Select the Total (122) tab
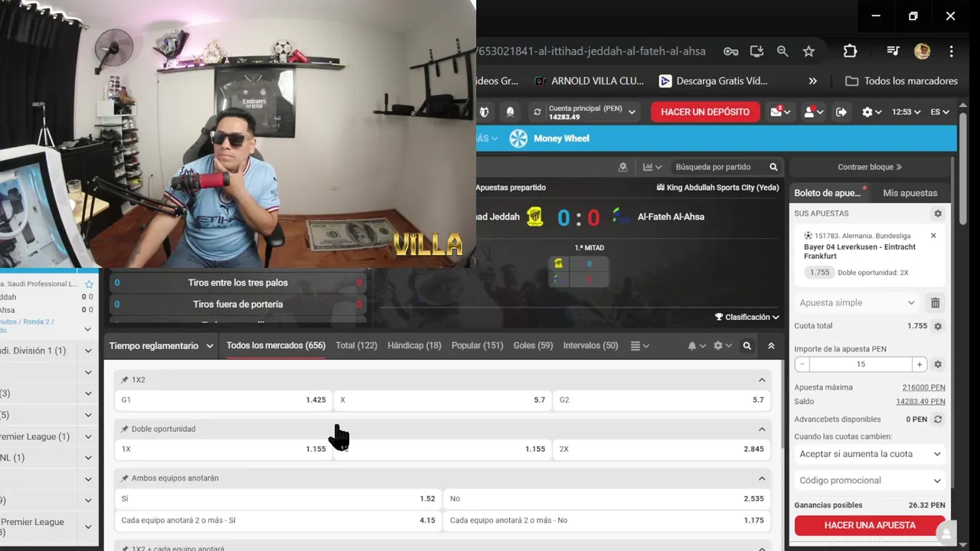Image resolution: width=980 pixels, height=551 pixels. click(x=356, y=346)
